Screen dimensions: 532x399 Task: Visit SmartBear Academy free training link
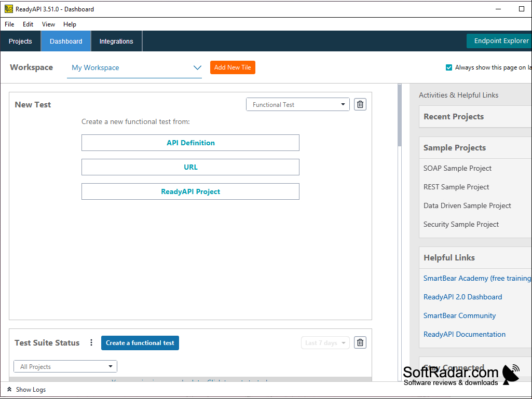(x=478, y=278)
